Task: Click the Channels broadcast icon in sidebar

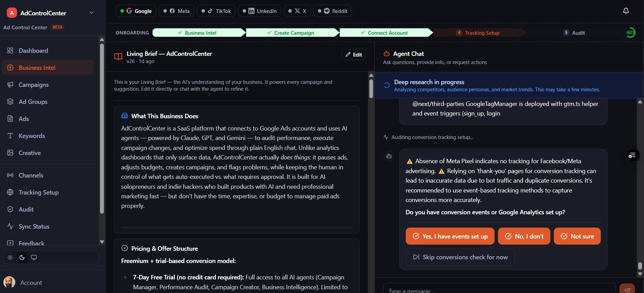Action: tap(10, 175)
